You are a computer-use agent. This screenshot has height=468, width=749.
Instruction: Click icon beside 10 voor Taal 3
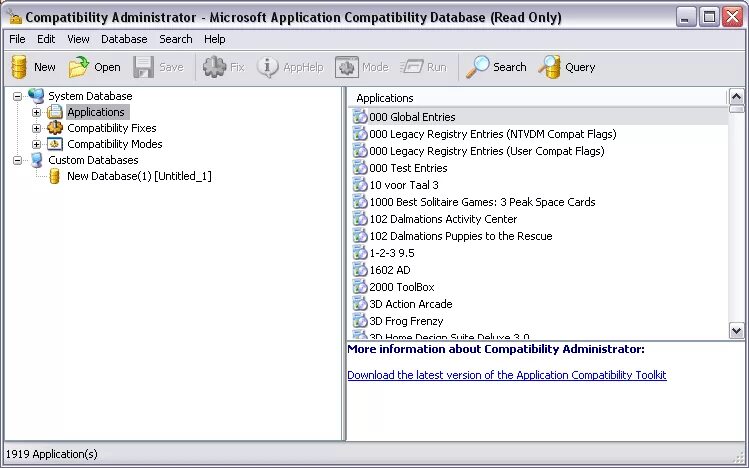click(x=360, y=185)
